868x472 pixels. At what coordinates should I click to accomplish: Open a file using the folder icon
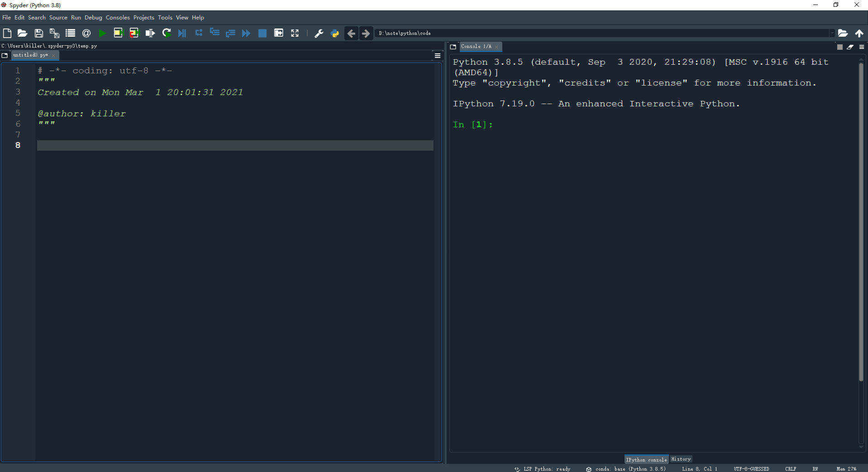23,33
